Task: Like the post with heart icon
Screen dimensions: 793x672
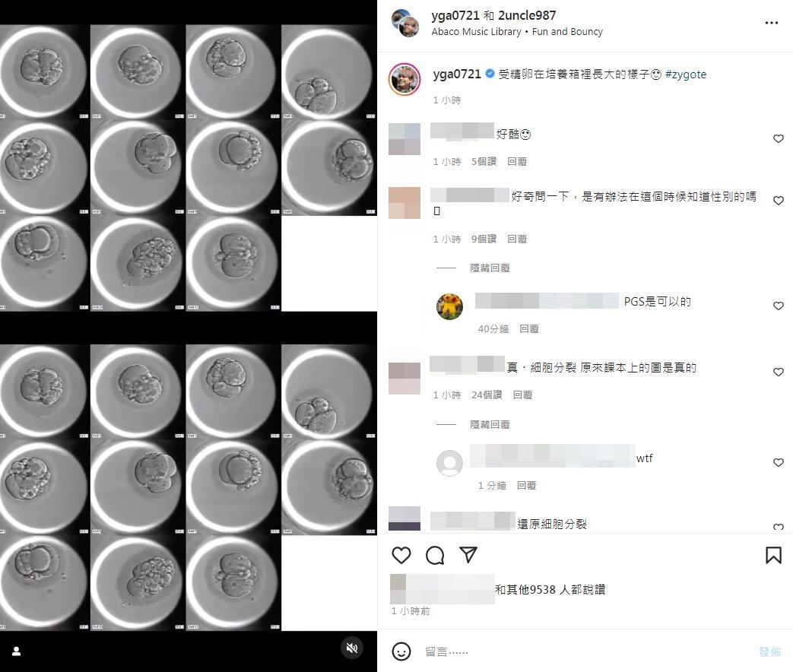Action: point(401,555)
